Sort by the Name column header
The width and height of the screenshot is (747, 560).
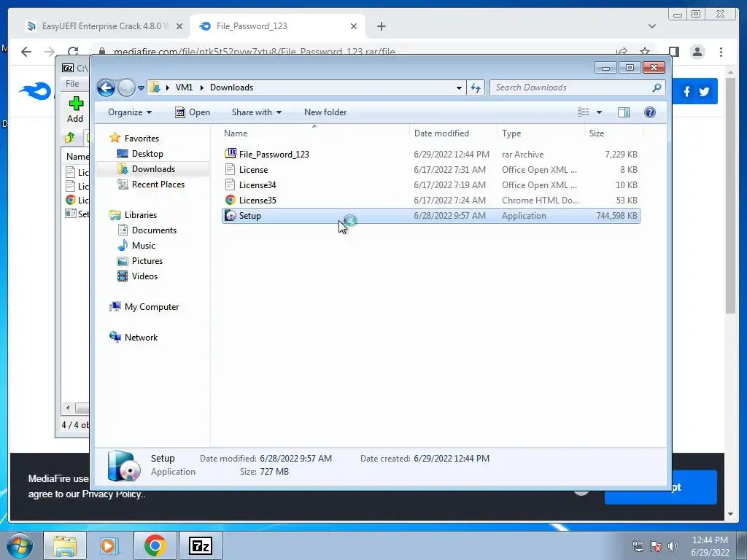click(314, 133)
